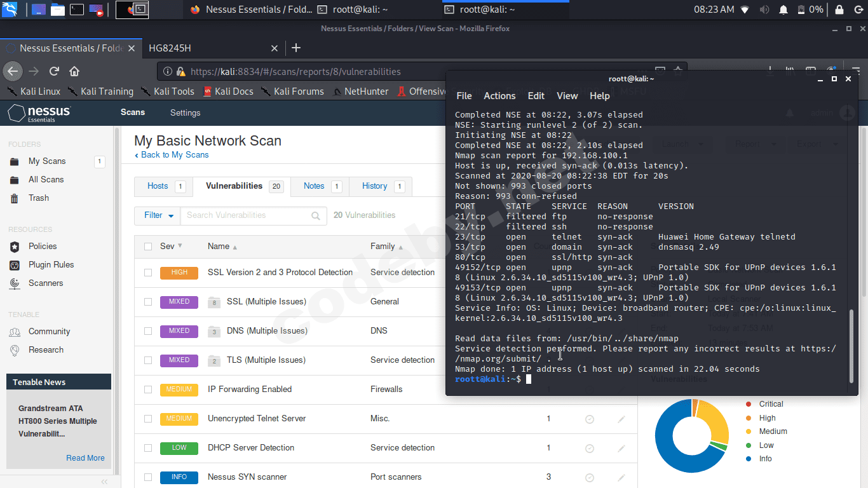
Task: Open the Filter dropdown
Action: [x=158, y=215]
